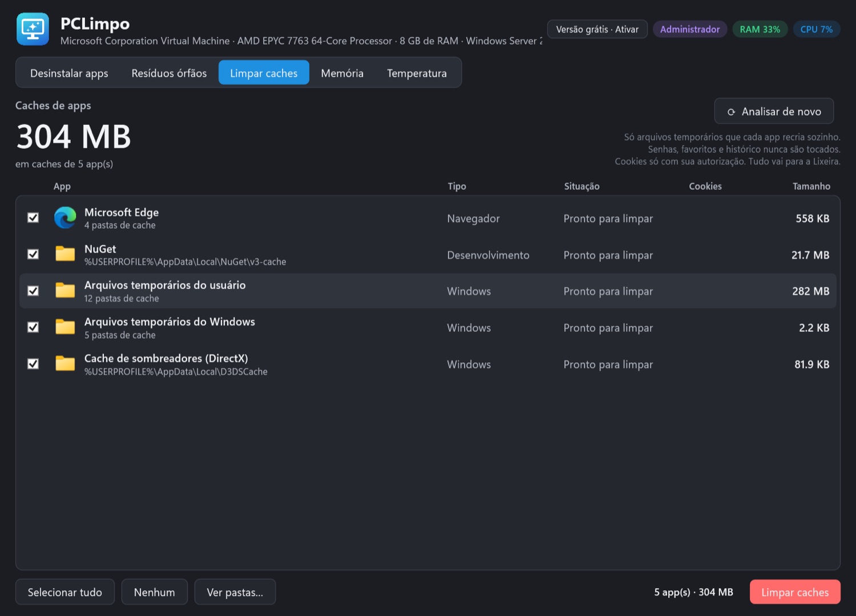Screen dimensions: 856x616
Task: Click the Cookies column header
Action: [705, 187]
